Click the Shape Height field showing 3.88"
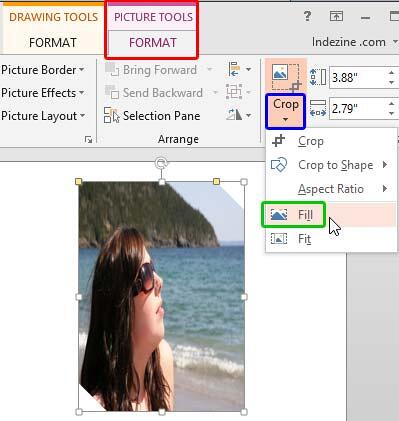 point(357,77)
